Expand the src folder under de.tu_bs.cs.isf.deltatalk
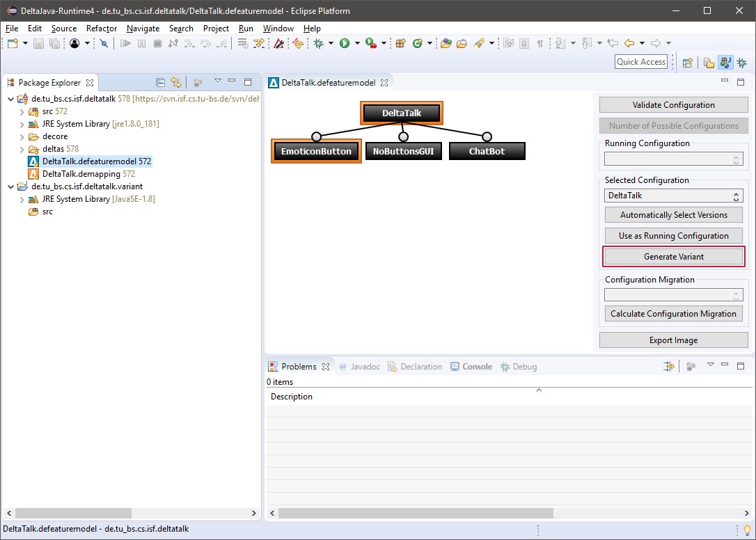Screen dimensions: 756x540 tap(22, 111)
